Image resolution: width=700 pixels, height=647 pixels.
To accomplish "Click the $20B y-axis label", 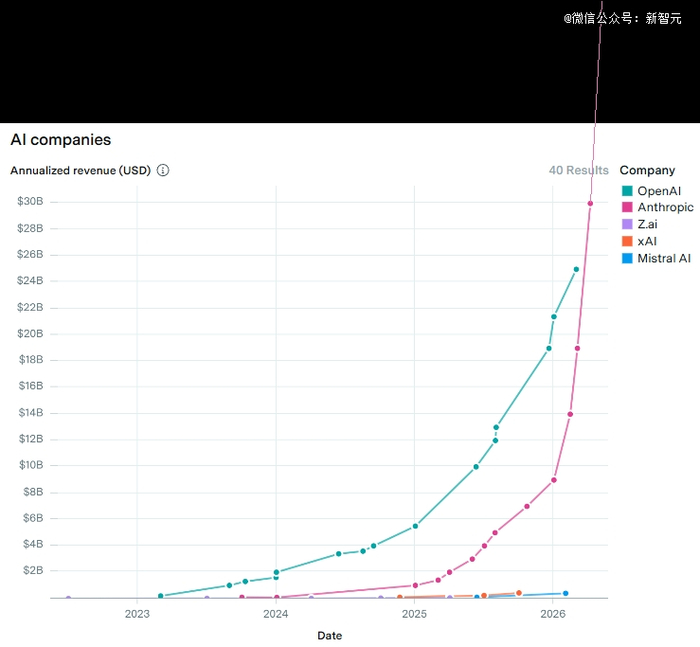I will [x=30, y=333].
